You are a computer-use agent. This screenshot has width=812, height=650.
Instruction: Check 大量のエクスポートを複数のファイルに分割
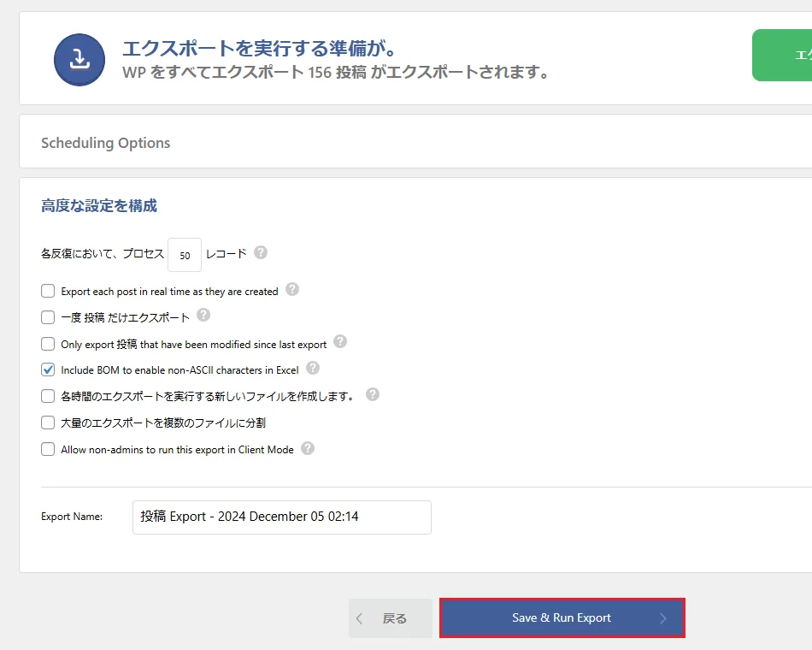(48, 422)
